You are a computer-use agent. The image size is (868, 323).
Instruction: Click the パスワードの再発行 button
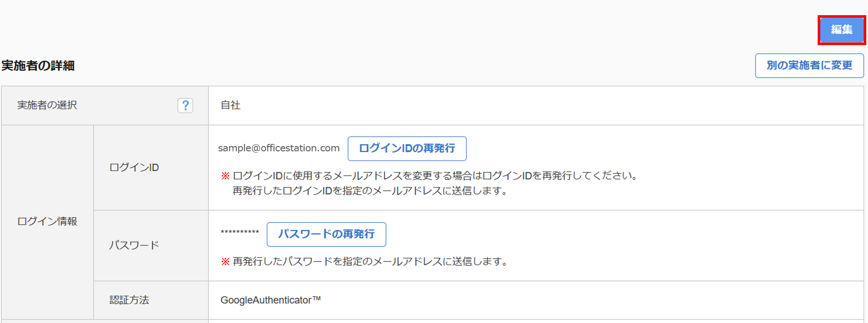326,234
